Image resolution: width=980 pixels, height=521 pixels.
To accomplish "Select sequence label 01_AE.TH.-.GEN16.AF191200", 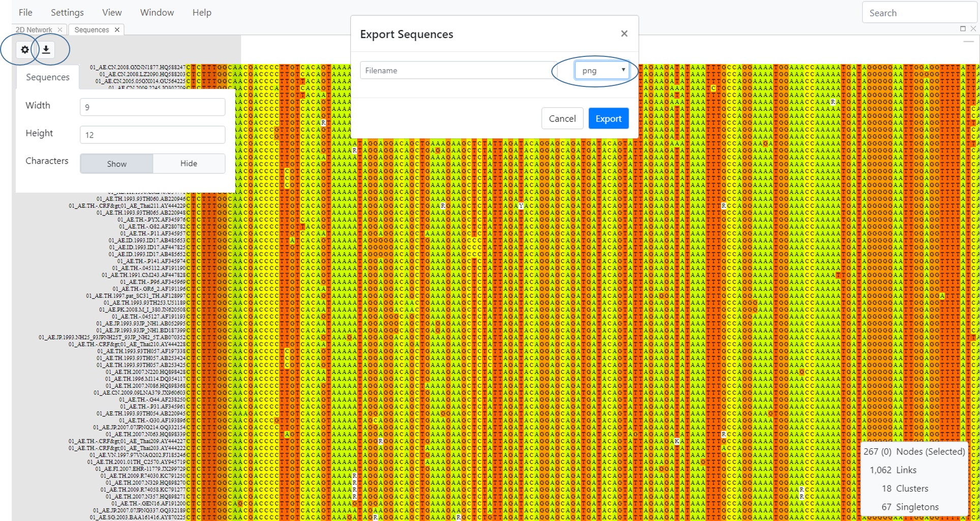I will (149, 503).
